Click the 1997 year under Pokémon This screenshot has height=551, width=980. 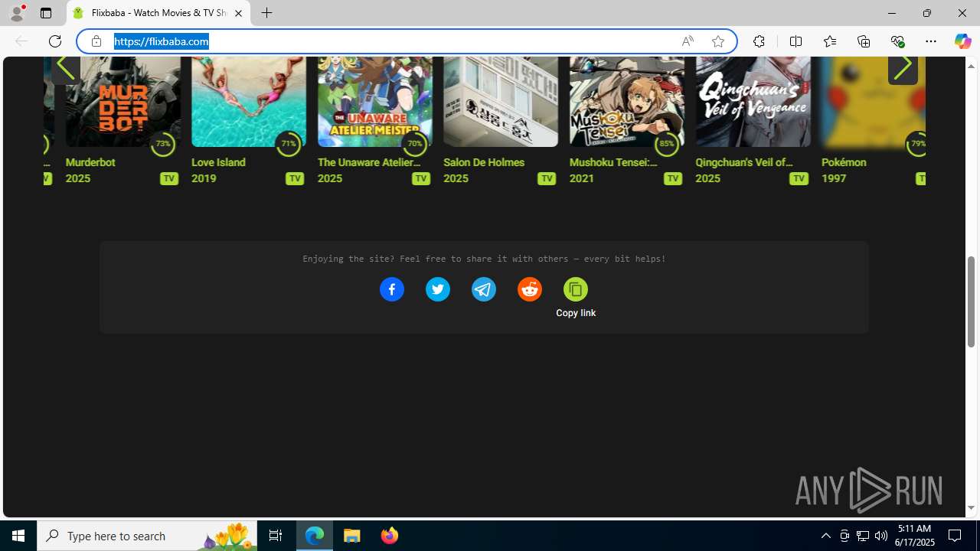(834, 178)
